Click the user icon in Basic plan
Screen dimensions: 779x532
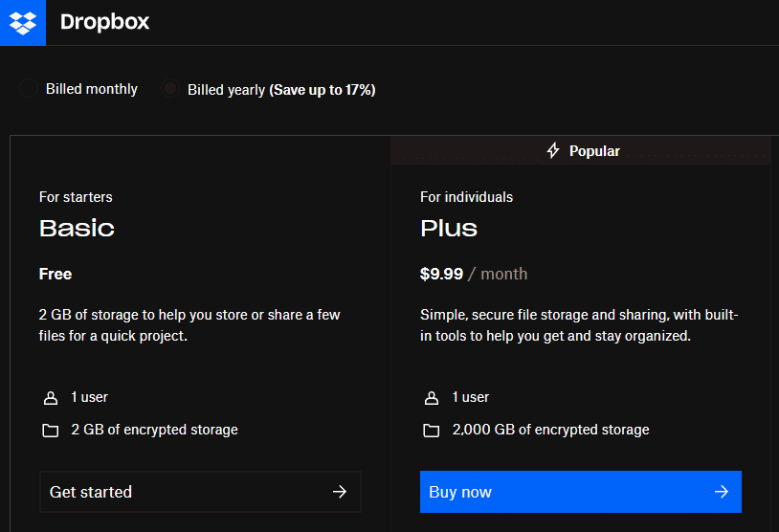51,398
